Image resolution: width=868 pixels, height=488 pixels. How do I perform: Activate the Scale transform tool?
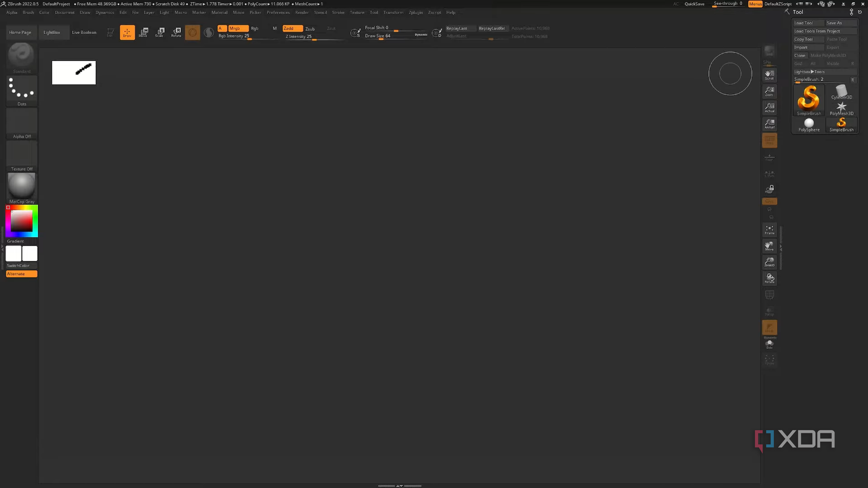point(159,33)
